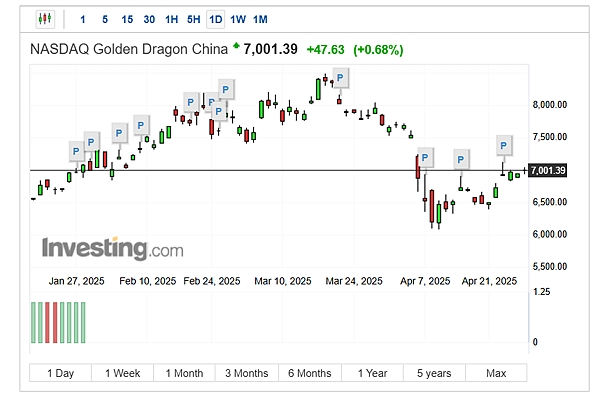Click the NASDAQ Golden Dragon China title
Screen dimensions: 600x400
[129, 49]
